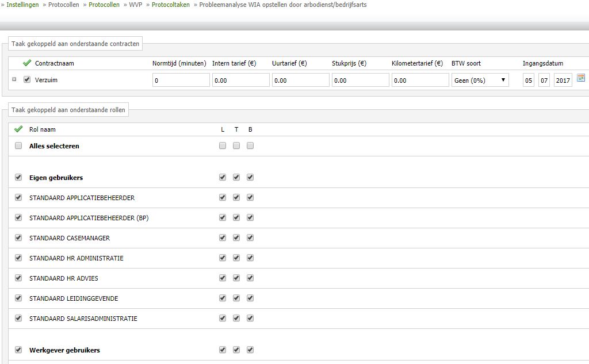Uncheck STANDAARD LEIDINGGEVENDE row checkbox
Image resolution: width=589 pixels, height=364 pixels.
18,298
